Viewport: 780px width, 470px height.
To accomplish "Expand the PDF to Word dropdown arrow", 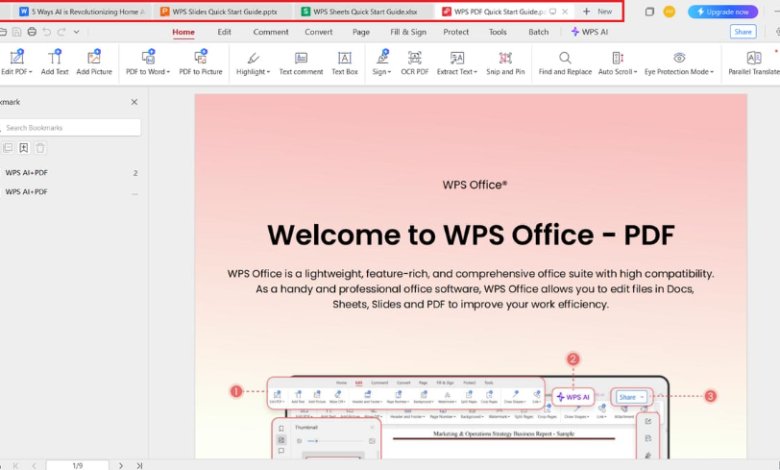I will [x=168, y=72].
